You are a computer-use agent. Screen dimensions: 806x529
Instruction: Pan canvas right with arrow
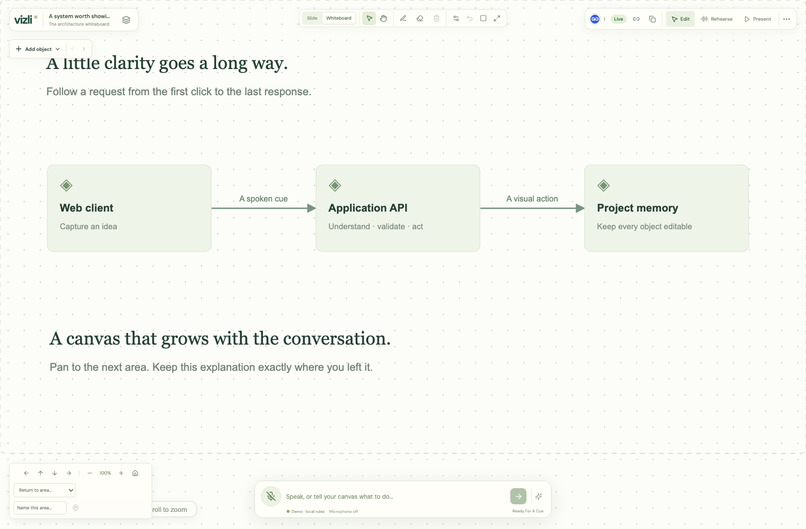pos(69,473)
